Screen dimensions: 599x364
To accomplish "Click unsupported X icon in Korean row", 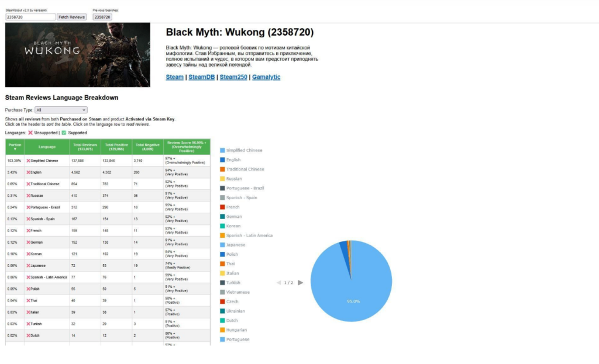I will point(28,254).
